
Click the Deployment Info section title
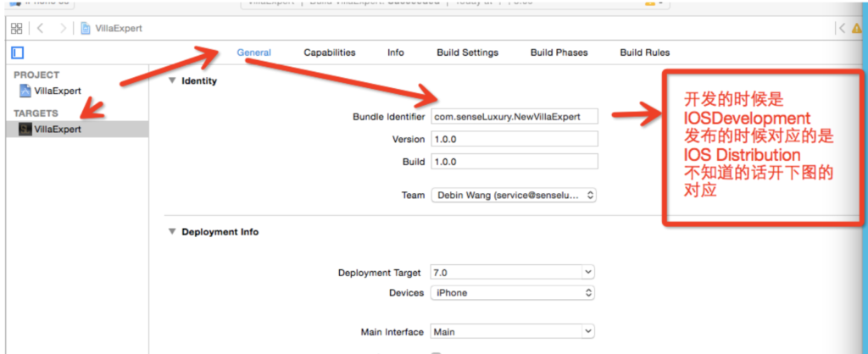point(220,232)
